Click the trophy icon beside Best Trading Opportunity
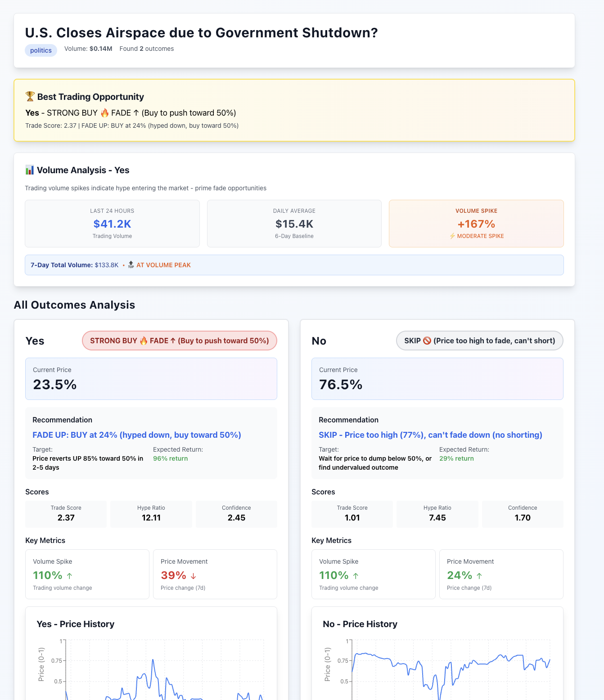Viewport: 604px width, 700px height. tap(30, 96)
